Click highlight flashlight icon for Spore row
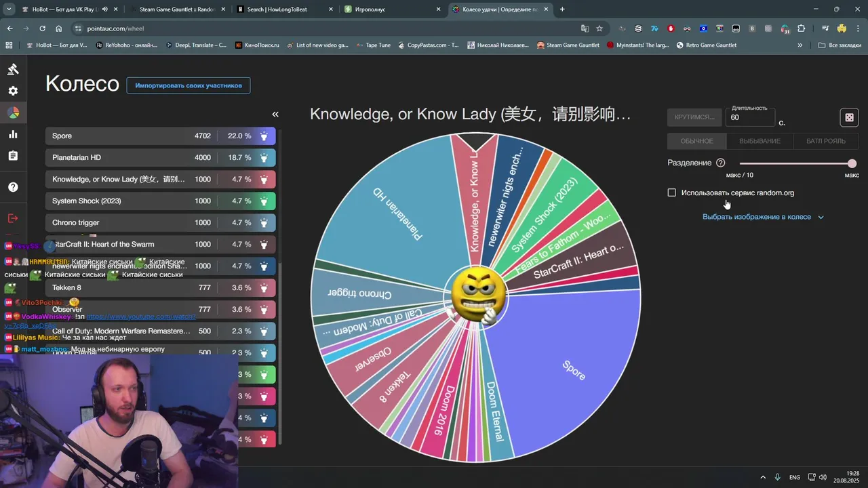 pos(264,136)
